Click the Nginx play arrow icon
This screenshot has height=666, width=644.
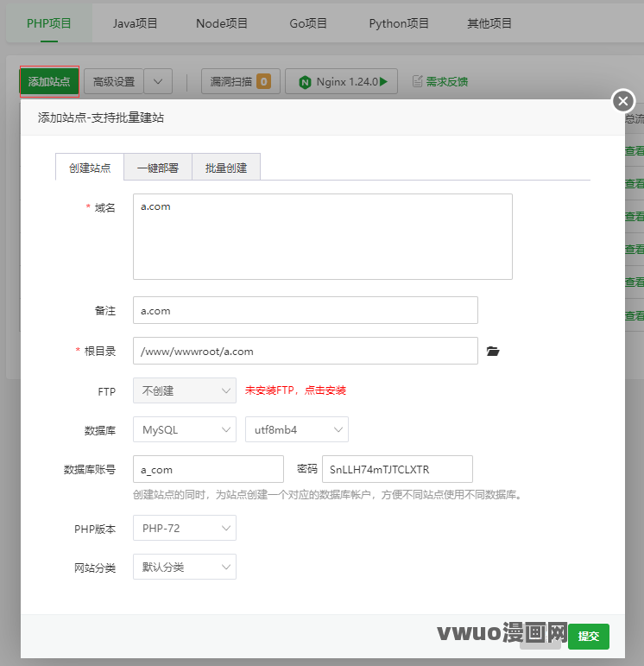pos(384,81)
